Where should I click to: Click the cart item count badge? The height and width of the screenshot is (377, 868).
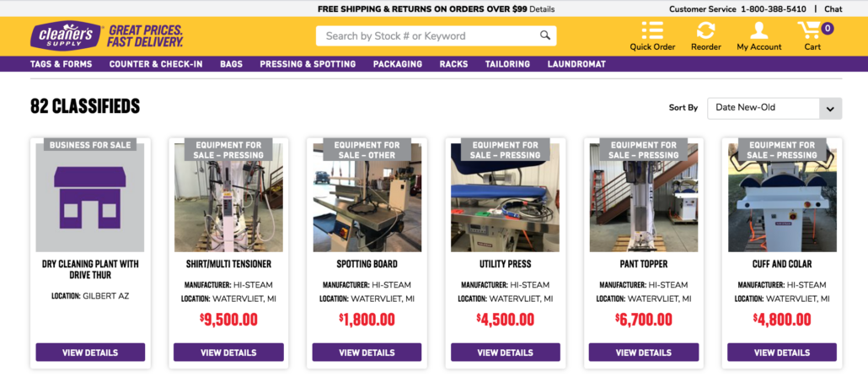coord(827,28)
